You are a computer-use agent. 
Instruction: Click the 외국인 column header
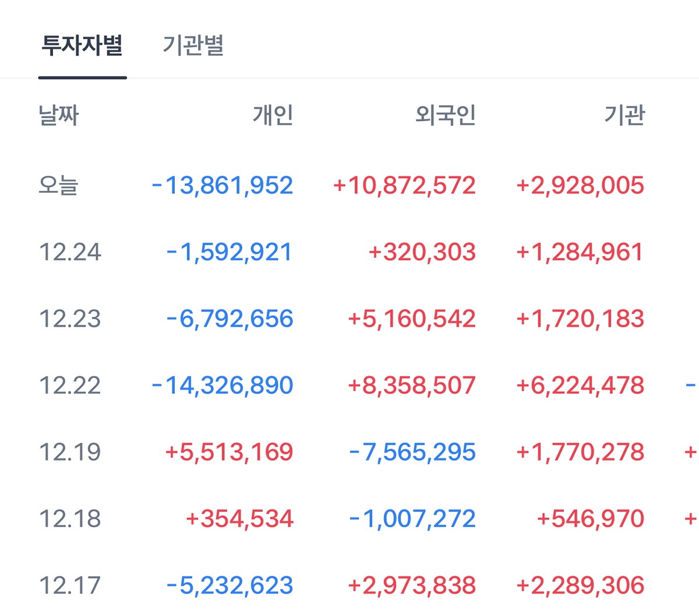pos(446,115)
